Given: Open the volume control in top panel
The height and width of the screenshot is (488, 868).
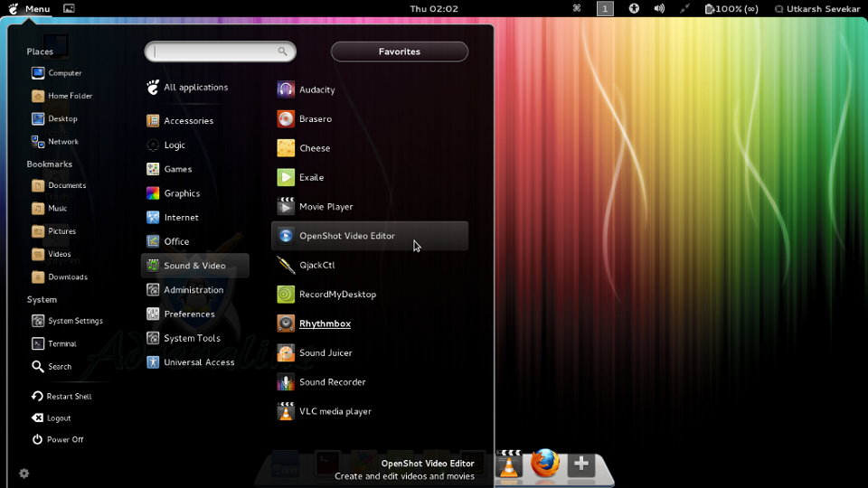Looking at the screenshot, I should 659,8.
